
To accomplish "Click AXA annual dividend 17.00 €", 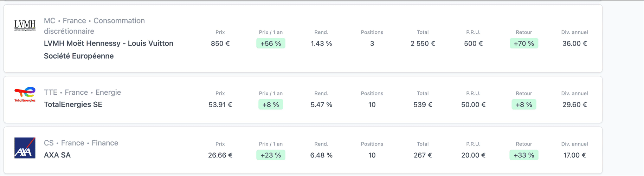I will tap(574, 155).
